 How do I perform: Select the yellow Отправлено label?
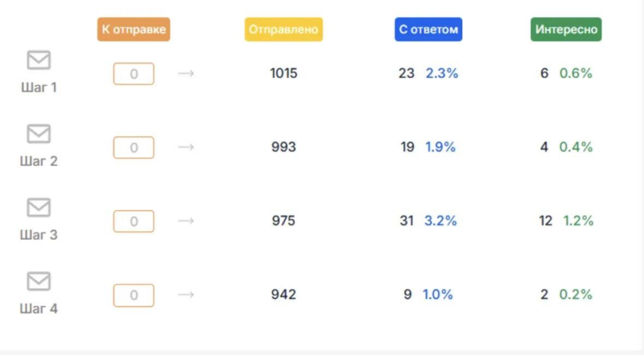pos(284,29)
